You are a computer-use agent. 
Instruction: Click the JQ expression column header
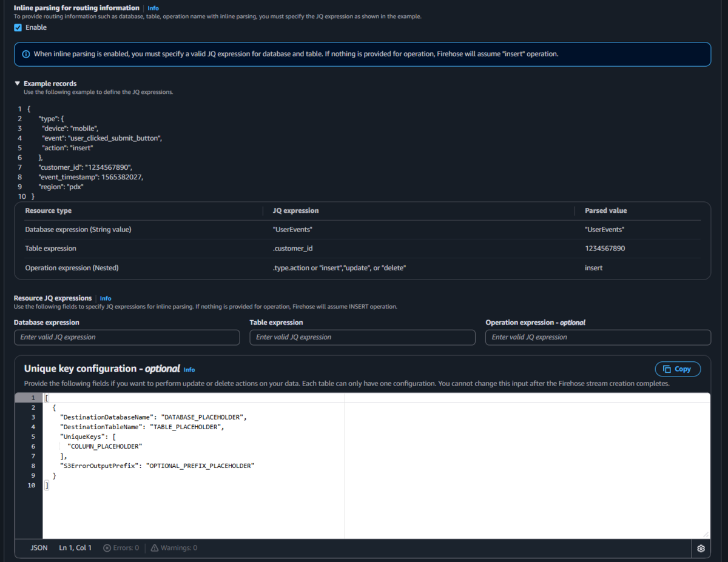[x=295, y=210]
